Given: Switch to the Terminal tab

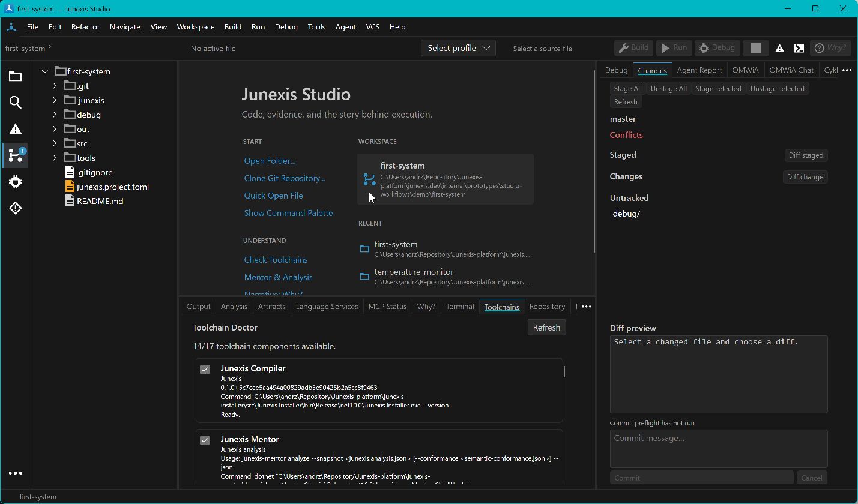Looking at the screenshot, I should tap(460, 307).
